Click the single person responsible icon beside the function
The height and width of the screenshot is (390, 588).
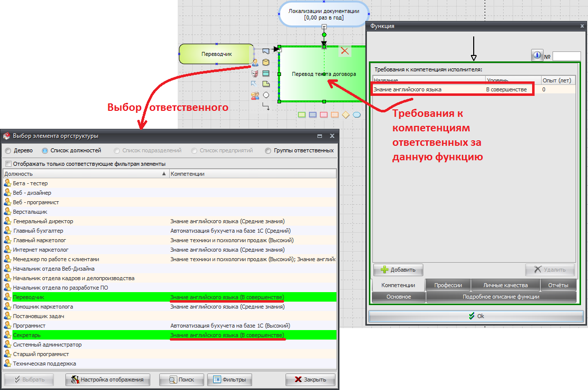point(255,62)
